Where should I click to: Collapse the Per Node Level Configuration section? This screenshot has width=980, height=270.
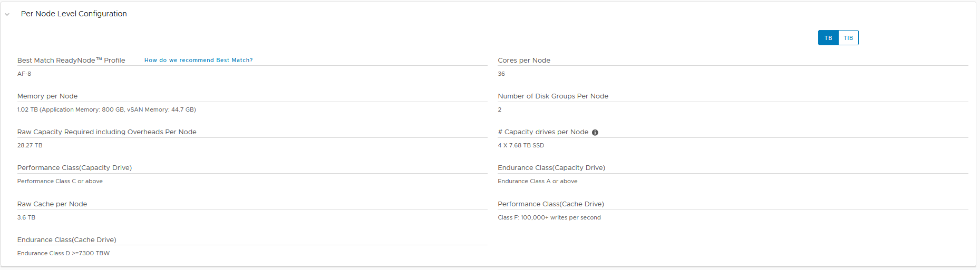(7, 14)
